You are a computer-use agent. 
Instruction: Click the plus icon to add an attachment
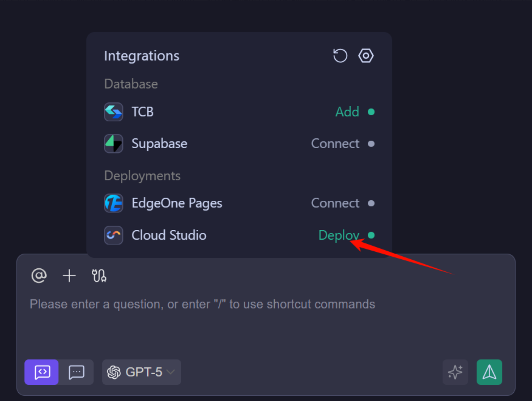click(69, 275)
